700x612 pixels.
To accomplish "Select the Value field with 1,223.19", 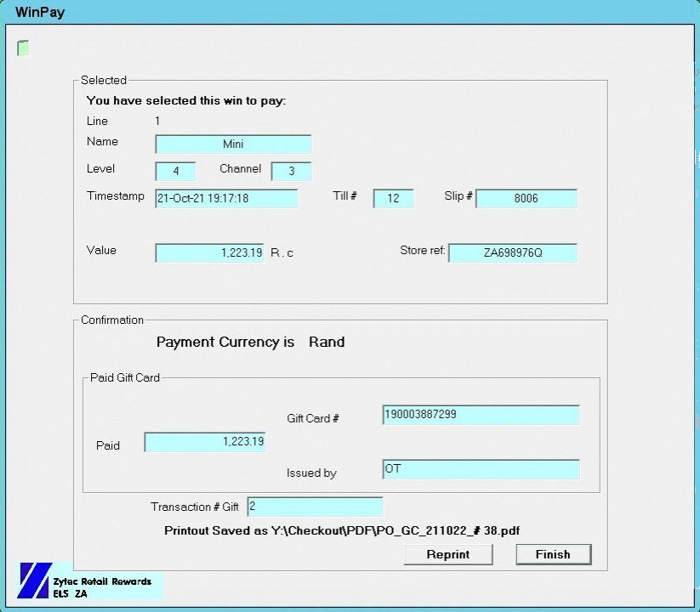I will 210,253.
